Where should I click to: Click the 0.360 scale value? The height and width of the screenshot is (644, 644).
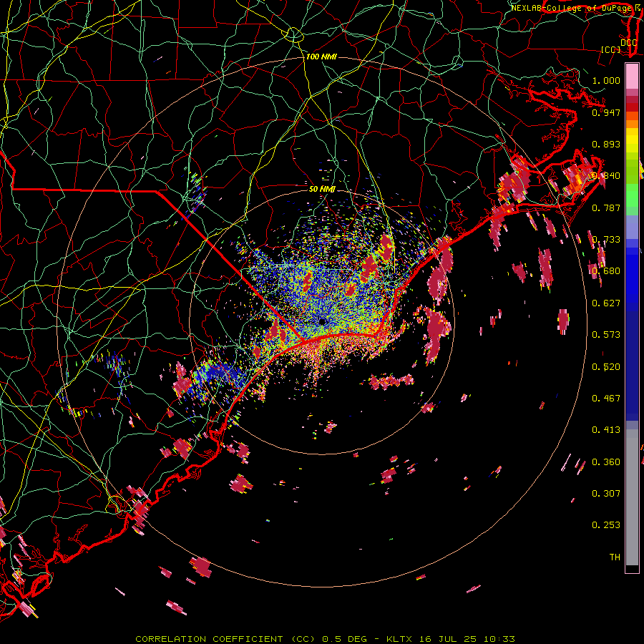(606, 462)
